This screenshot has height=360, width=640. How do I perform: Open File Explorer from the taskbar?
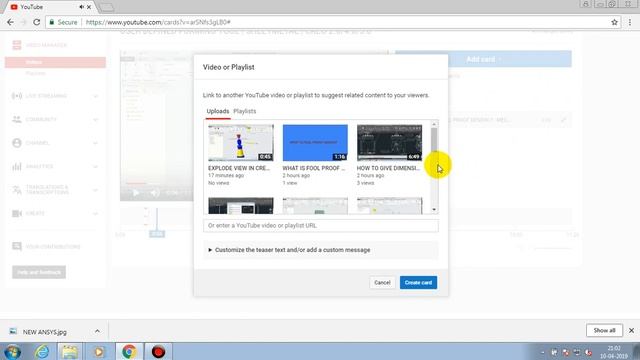70,351
